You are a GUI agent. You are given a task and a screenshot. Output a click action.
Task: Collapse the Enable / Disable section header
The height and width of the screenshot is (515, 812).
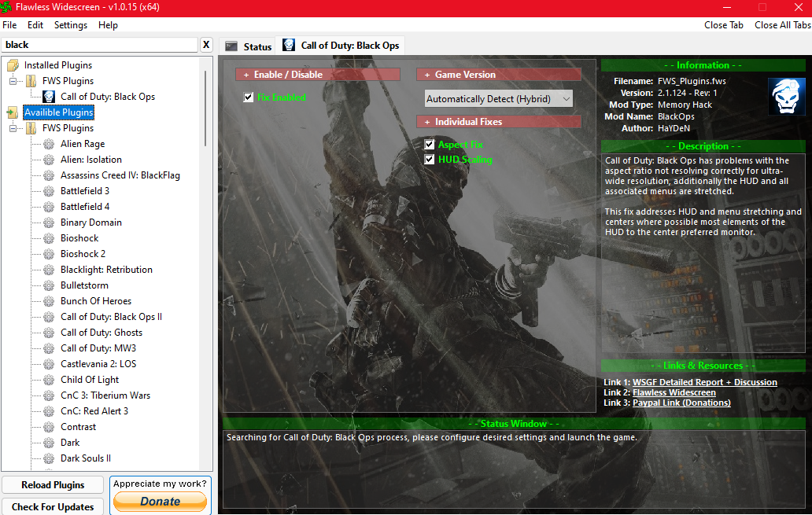tap(317, 75)
